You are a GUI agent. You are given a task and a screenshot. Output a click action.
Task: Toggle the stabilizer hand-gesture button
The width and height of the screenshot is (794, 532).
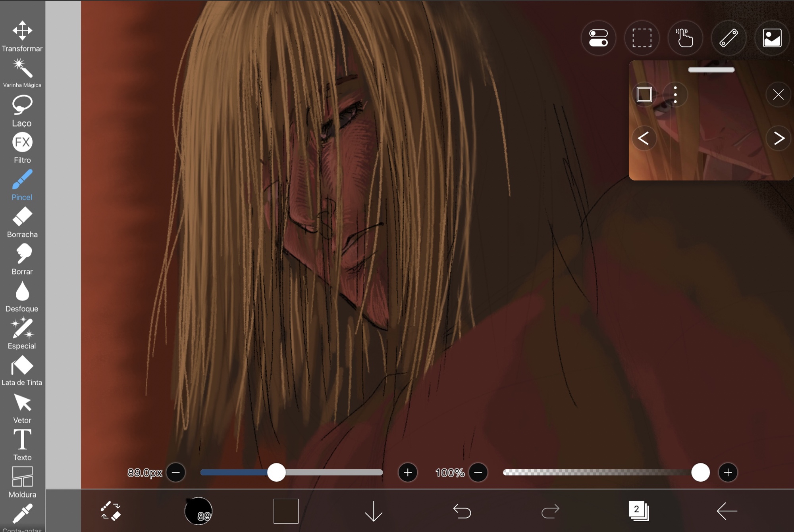point(685,38)
